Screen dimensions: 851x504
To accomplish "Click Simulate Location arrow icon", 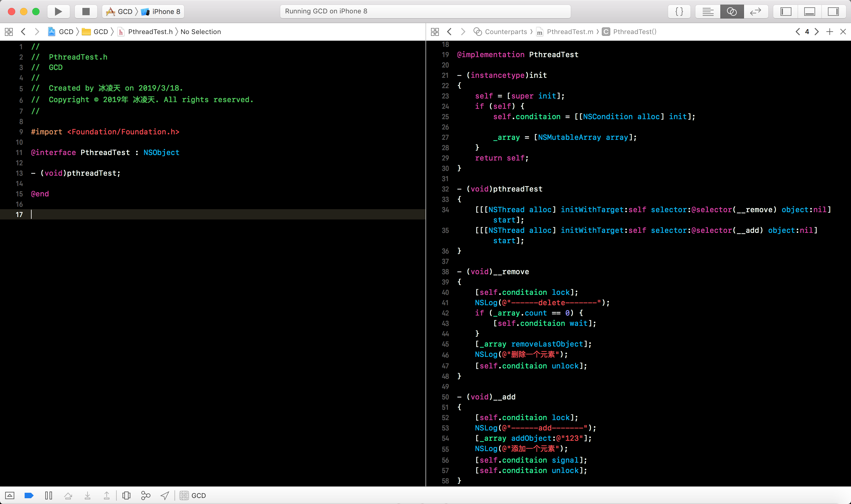I will click(x=165, y=495).
